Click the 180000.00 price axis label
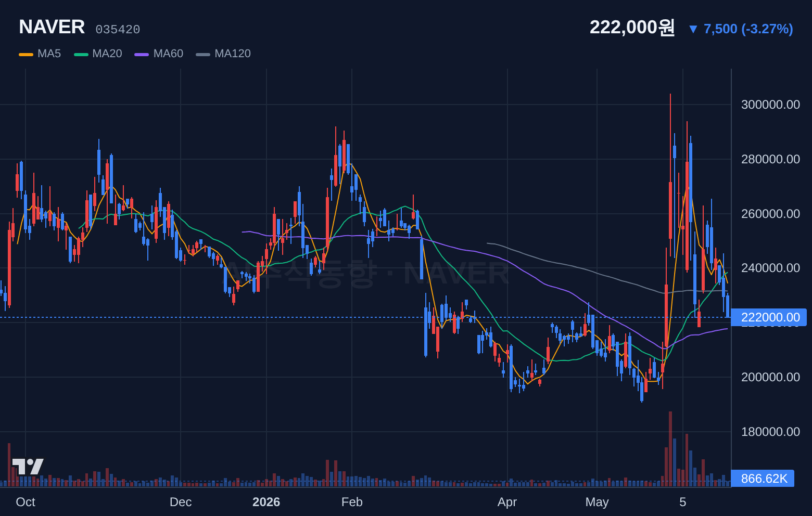The image size is (812, 516). [770, 432]
